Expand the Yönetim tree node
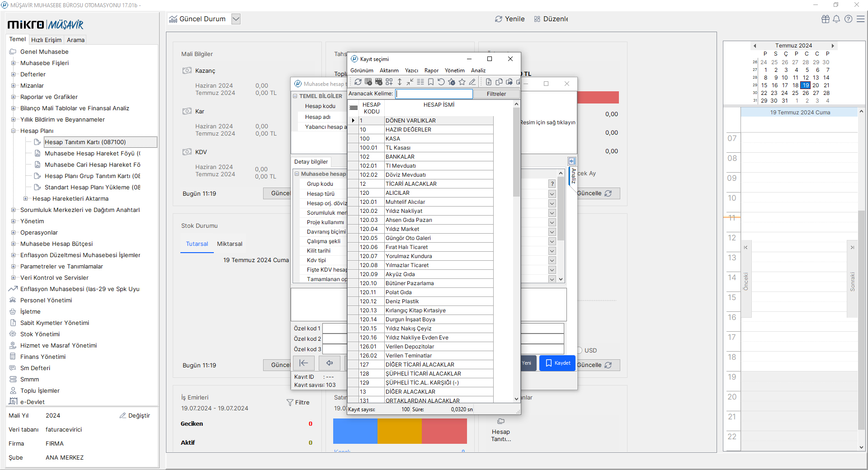 tap(13, 221)
